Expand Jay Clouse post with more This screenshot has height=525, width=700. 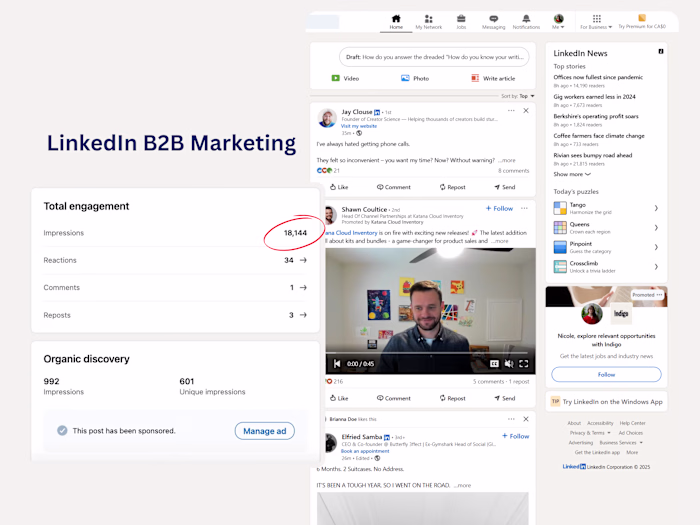507,160
